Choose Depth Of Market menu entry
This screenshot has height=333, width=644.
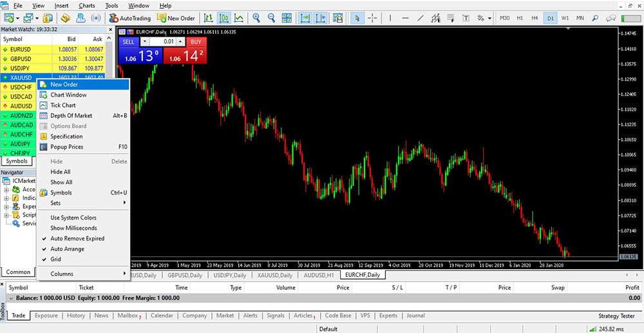(83, 116)
